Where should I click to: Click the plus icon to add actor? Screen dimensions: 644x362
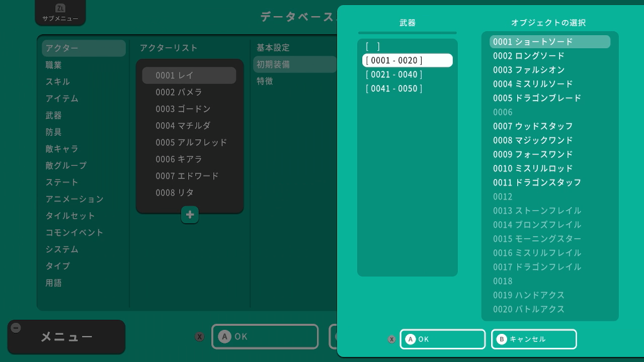coord(190,215)
